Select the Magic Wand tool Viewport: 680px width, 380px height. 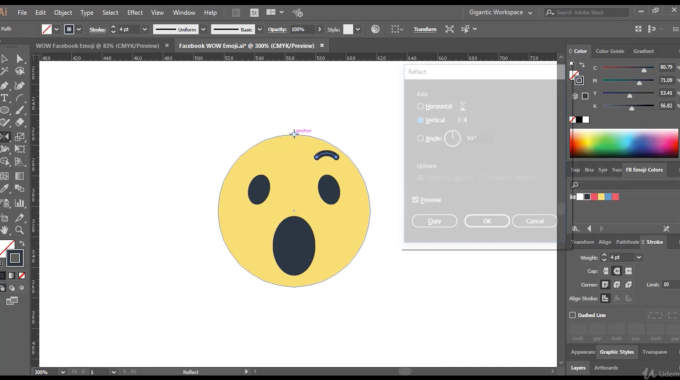pos(4,72)
